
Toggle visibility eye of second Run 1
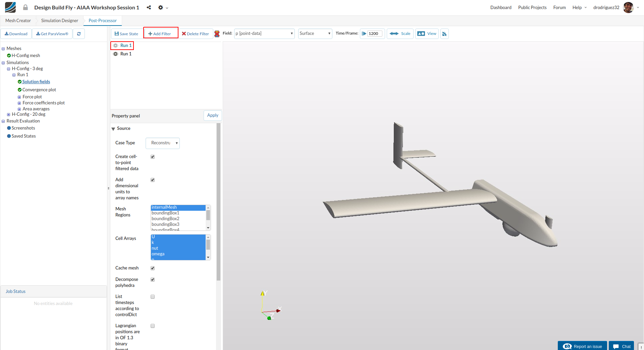point(115,54)
